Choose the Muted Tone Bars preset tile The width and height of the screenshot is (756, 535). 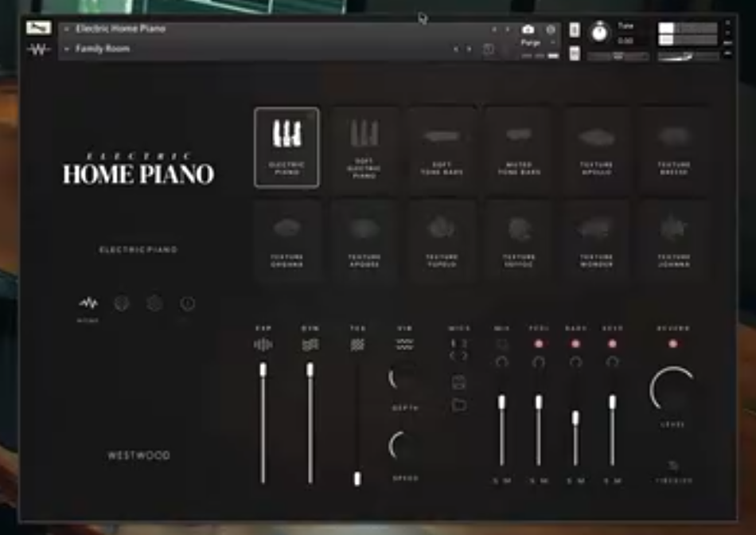click(x=519, y=147)
